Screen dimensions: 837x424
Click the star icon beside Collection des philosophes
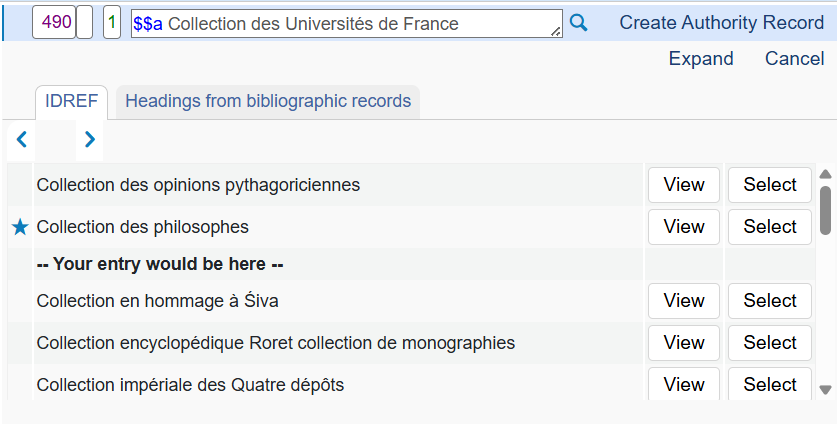click(20, 227)
